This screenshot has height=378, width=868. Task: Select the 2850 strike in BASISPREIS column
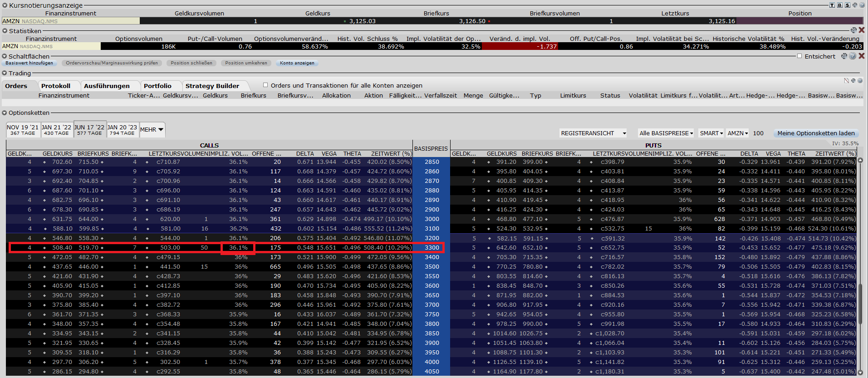432,162
